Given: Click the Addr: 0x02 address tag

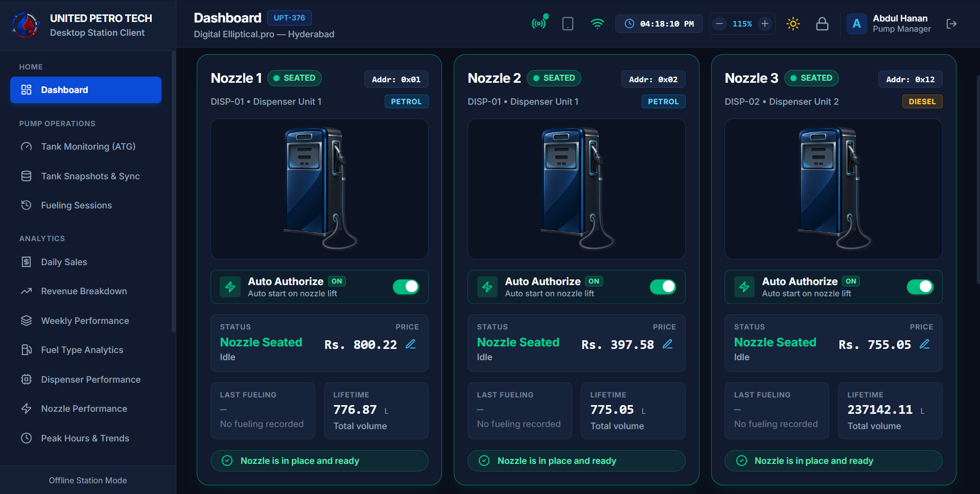Looking at the screenshot, I should coord(653,80).
